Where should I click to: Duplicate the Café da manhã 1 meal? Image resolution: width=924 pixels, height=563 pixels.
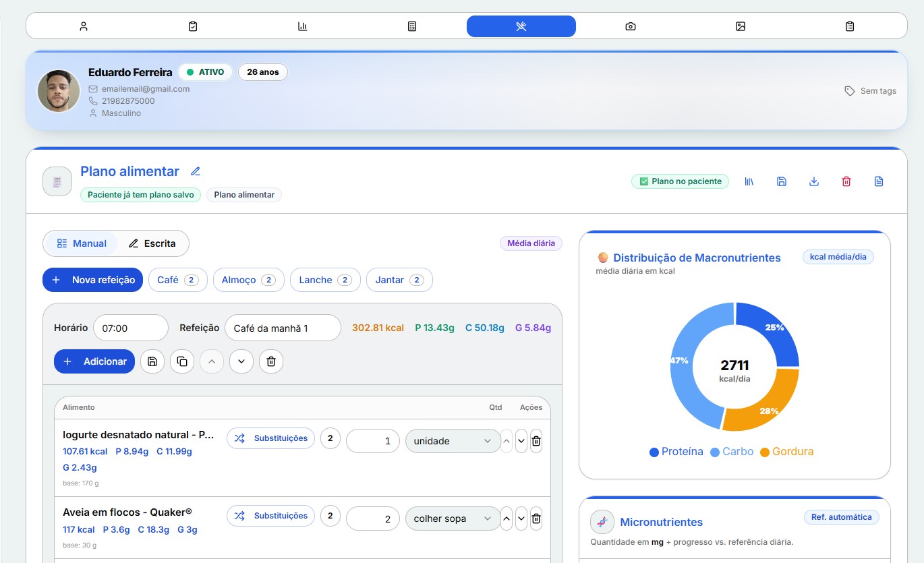coord(182,361)
